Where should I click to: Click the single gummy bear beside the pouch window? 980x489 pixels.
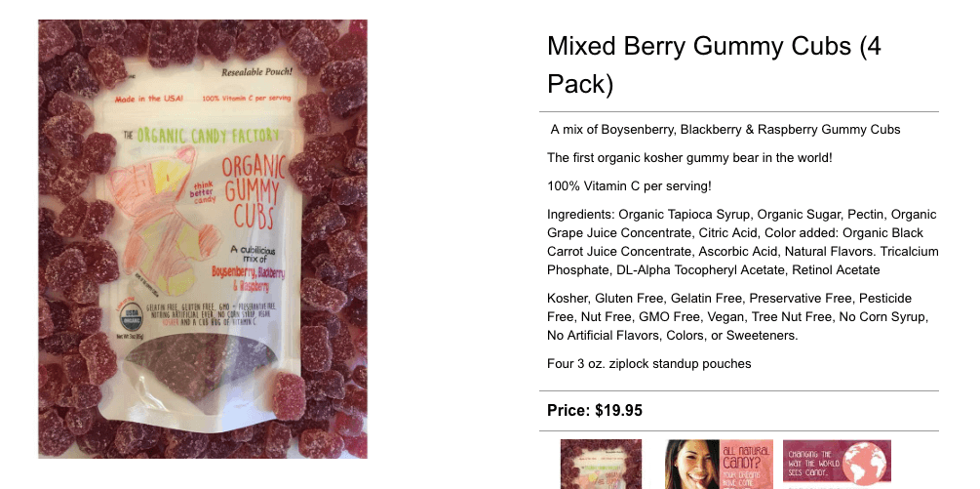[x=289, y=396]
